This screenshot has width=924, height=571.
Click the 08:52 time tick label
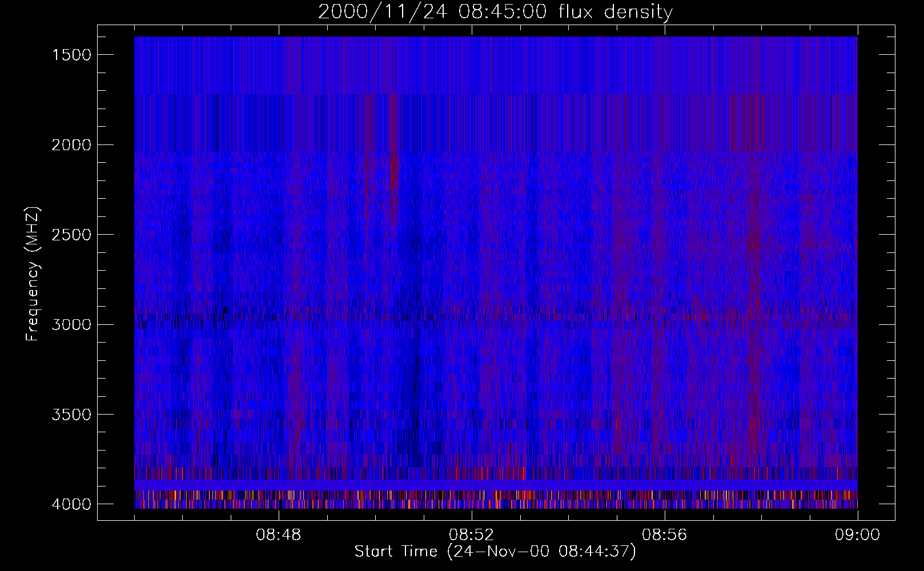472,535
